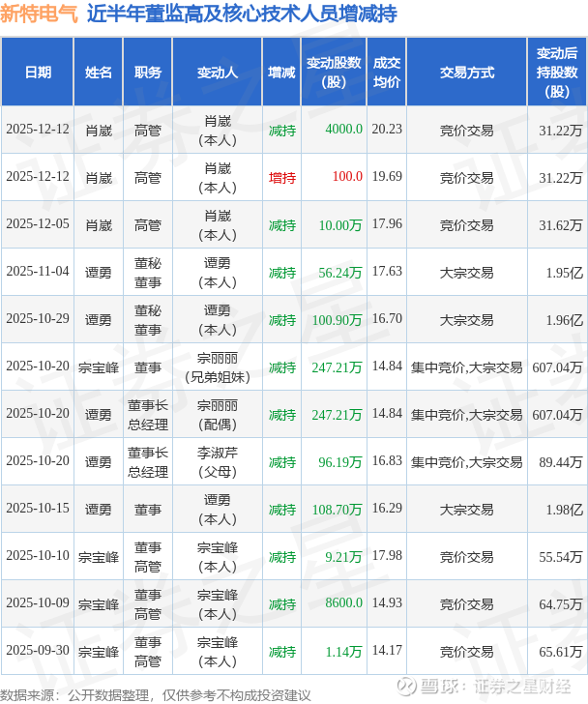The width and height of the screenshot is (588, 704).
Task: Click the average price 16.83
Action: (387, 460)
